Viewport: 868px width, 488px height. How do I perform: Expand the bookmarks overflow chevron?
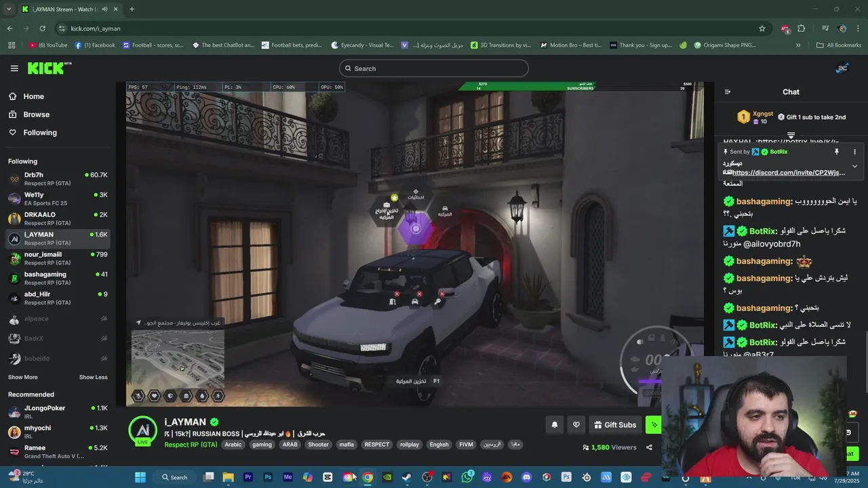click(x=798, y=45)
